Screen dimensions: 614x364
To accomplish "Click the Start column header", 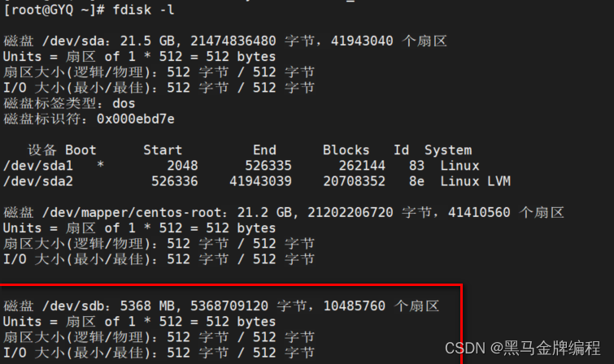I will coord(163,150).
